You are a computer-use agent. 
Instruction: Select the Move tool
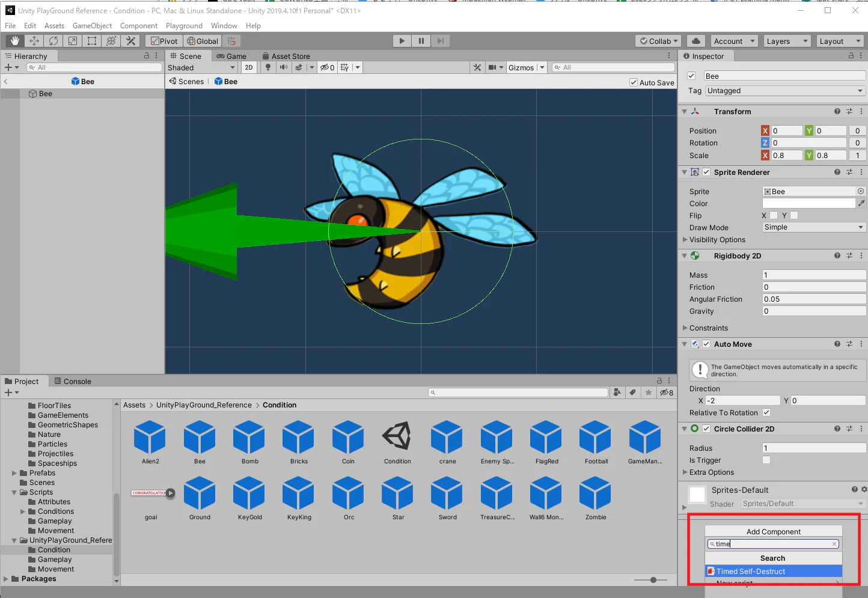coord(34,41)
